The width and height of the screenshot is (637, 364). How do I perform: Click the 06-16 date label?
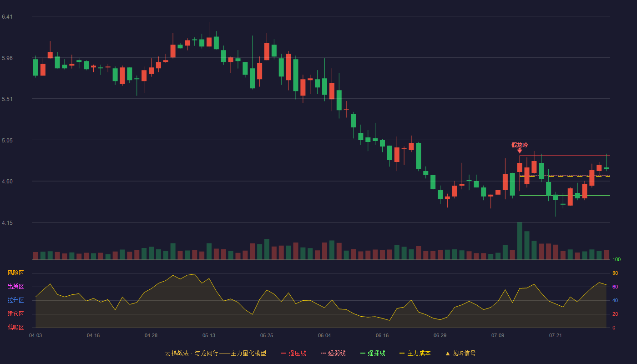(382, 335)
